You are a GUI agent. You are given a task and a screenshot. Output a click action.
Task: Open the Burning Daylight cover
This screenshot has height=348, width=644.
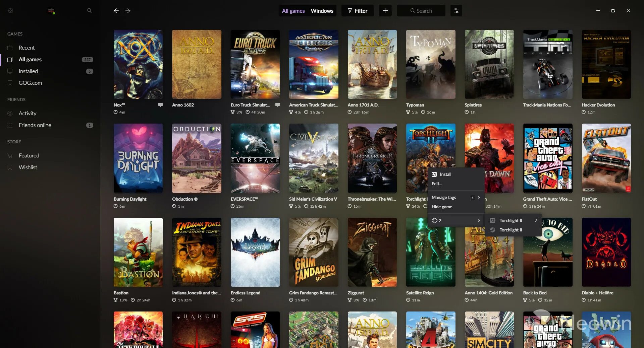tap(138, 158)
